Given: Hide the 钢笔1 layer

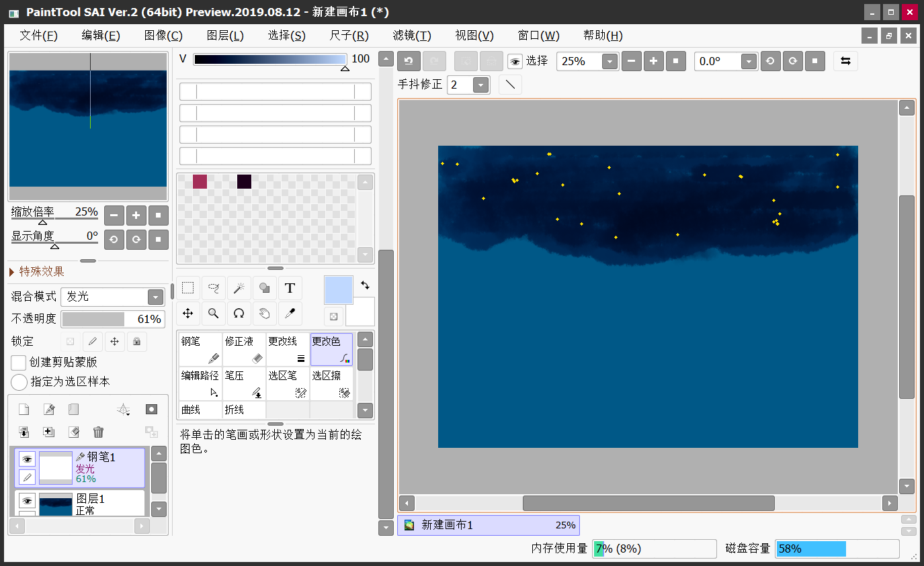Looking at the screenshot, I should (x=27, y=459).
